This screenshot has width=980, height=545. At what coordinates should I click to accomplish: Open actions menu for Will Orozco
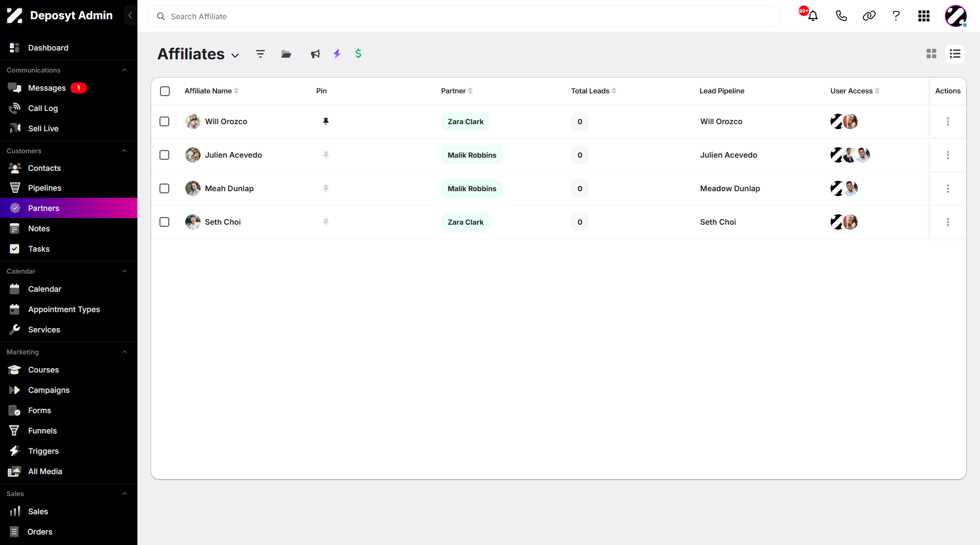[948, 121]
